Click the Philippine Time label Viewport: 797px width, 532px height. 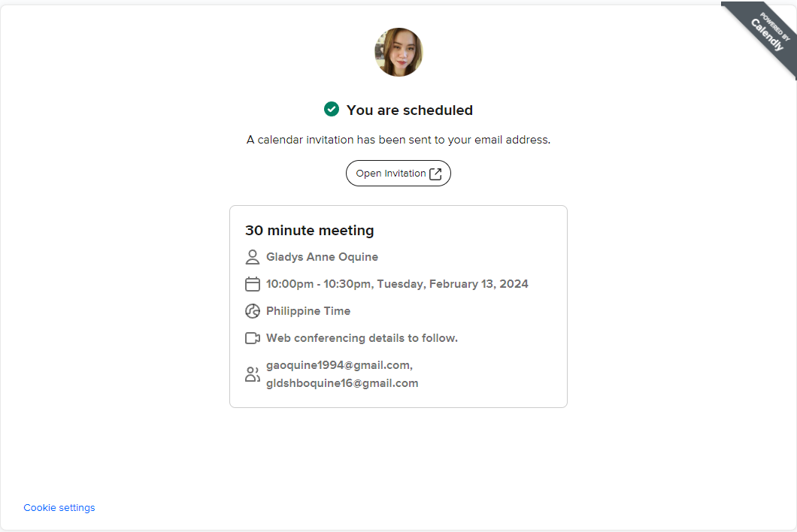click(308, 311)
